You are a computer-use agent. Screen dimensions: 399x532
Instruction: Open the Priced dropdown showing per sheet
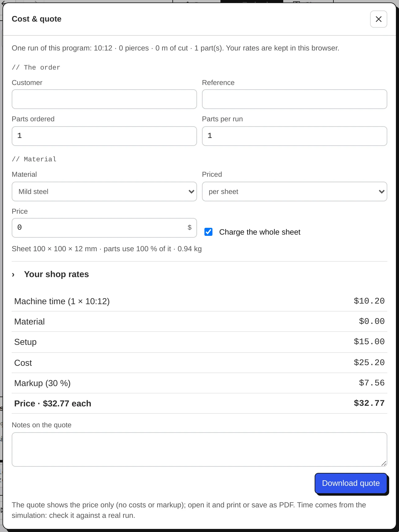[x=295, y=191]
